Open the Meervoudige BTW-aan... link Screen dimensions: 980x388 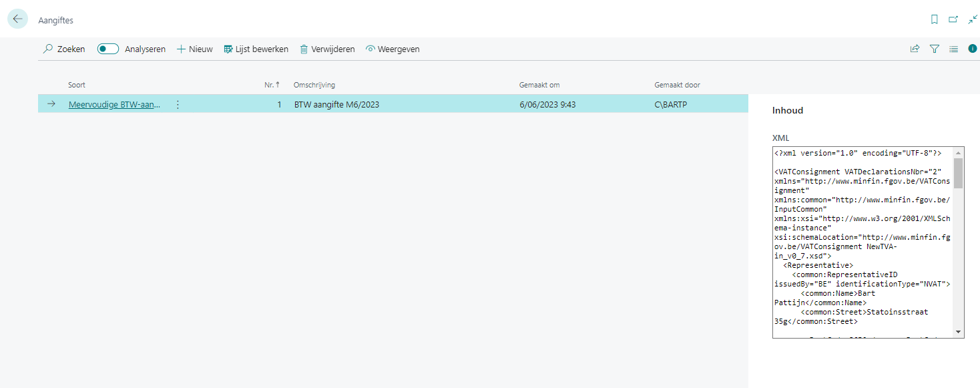[x=114, y=104]
